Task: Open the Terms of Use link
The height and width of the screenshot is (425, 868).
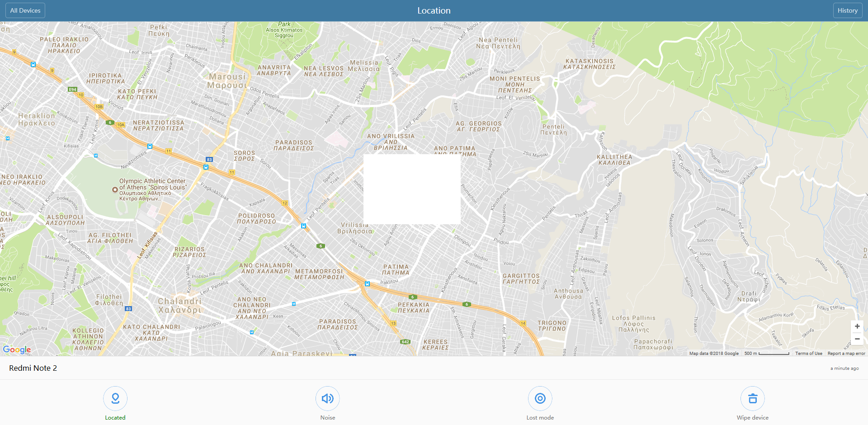Action: [x=809, y=354]
